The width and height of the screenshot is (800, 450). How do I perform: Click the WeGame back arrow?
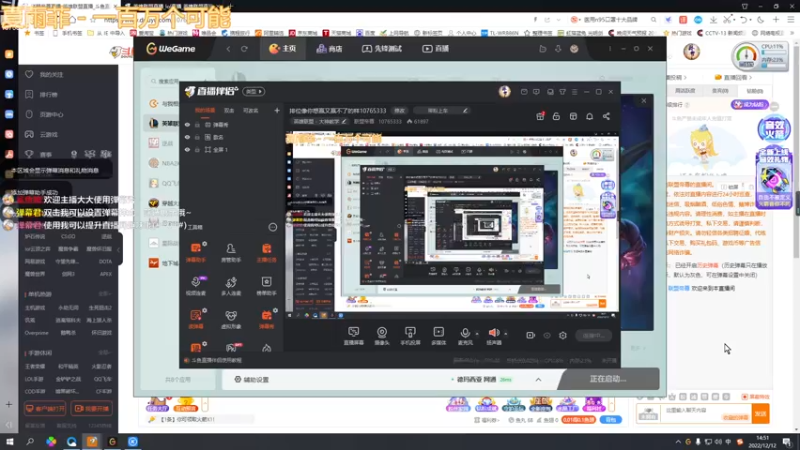tap(228, 49)
